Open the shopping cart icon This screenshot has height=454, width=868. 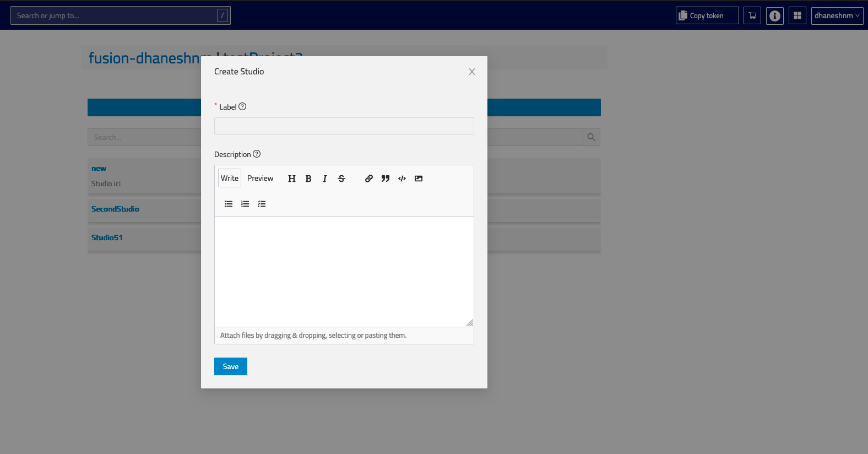(752, 15)
